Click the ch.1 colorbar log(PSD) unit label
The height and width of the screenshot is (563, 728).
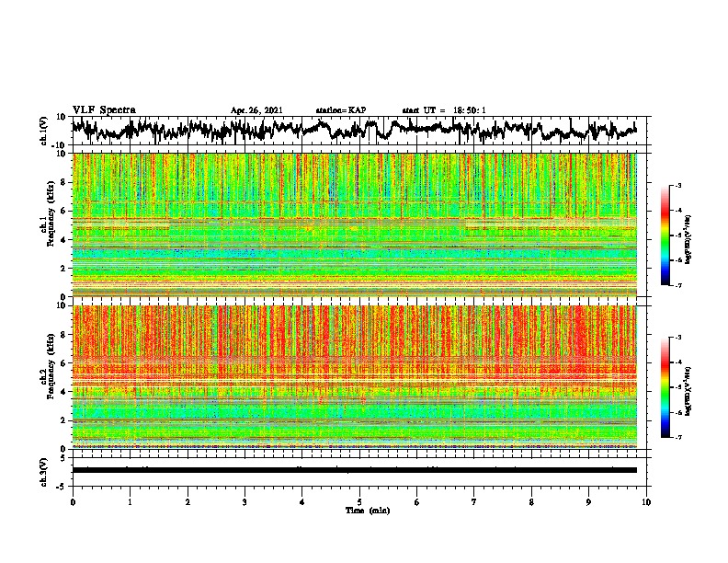click(x=688, y=239)
